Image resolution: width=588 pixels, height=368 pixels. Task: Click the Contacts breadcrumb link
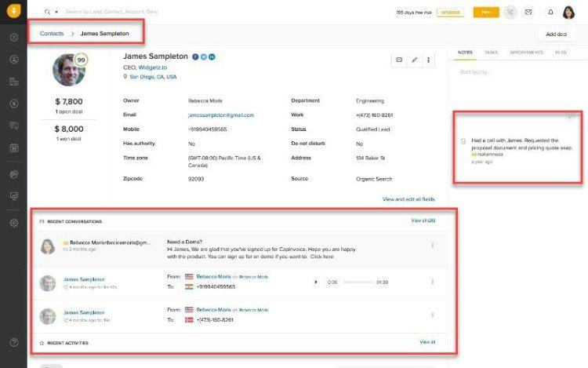(52, 34)
